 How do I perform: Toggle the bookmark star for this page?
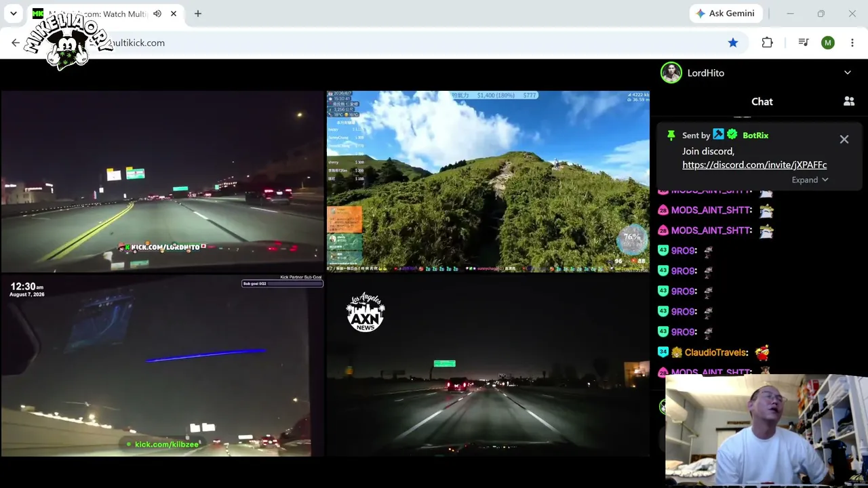(733, 43)
